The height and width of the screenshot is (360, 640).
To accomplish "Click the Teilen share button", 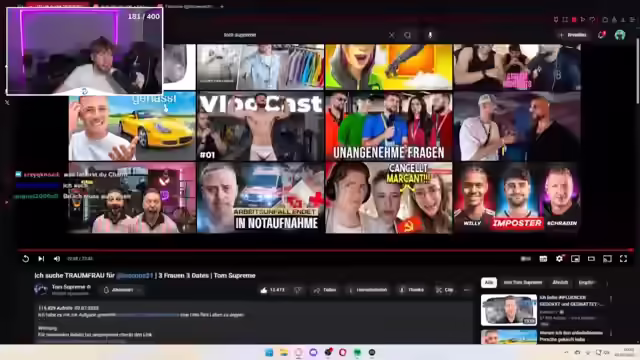I will point(325,290).
